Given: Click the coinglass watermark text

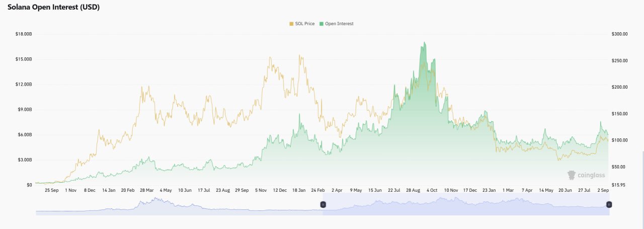Looking at the screenshot, I should pyautogui.click(x=591, y=175).
